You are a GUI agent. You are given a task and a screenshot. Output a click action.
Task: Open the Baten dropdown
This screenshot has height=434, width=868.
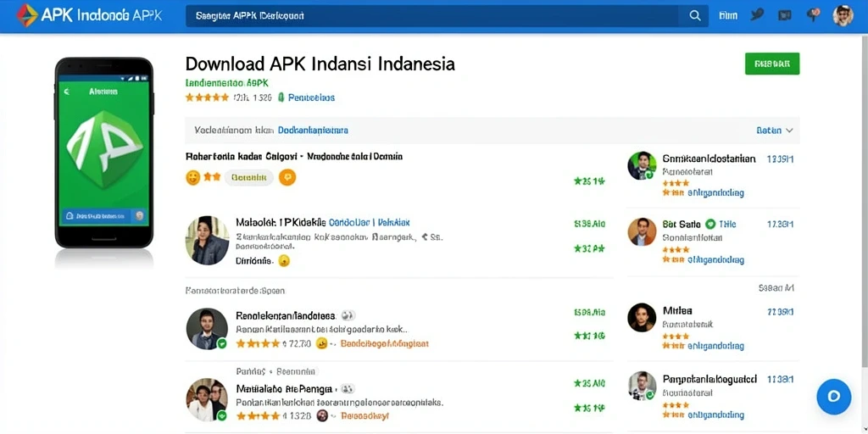click(775, 131)
